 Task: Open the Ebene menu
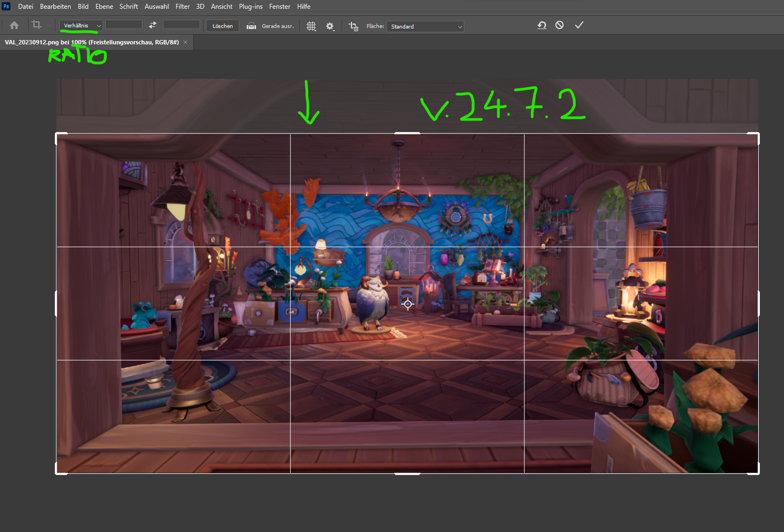tap(104, 7)
